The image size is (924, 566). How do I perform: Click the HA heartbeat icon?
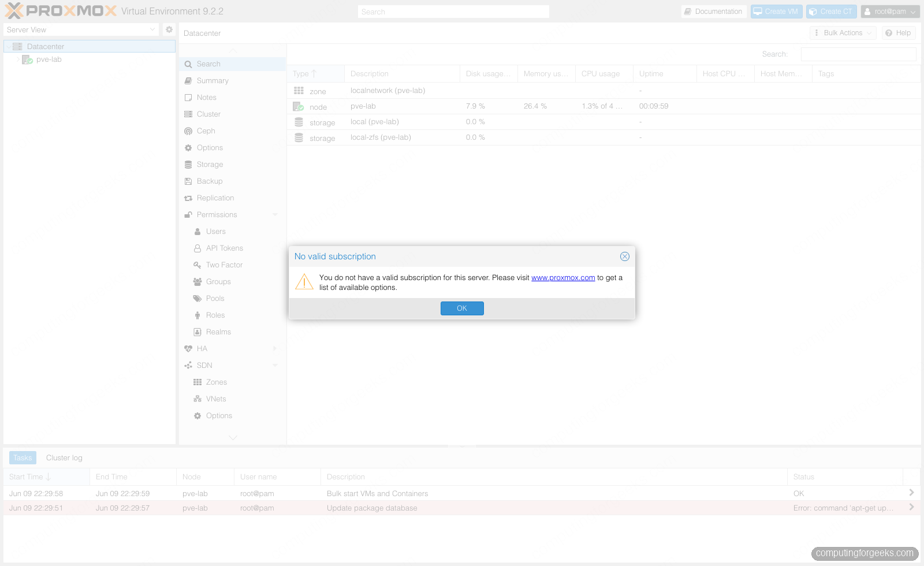click(188, 349)
